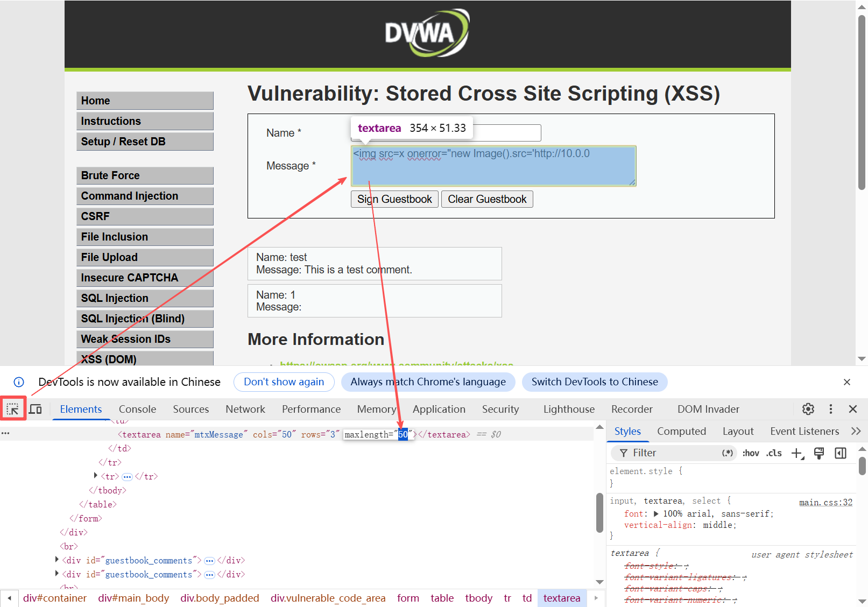Open the Network tab
The image size is (868, 607).
point(245,409)
